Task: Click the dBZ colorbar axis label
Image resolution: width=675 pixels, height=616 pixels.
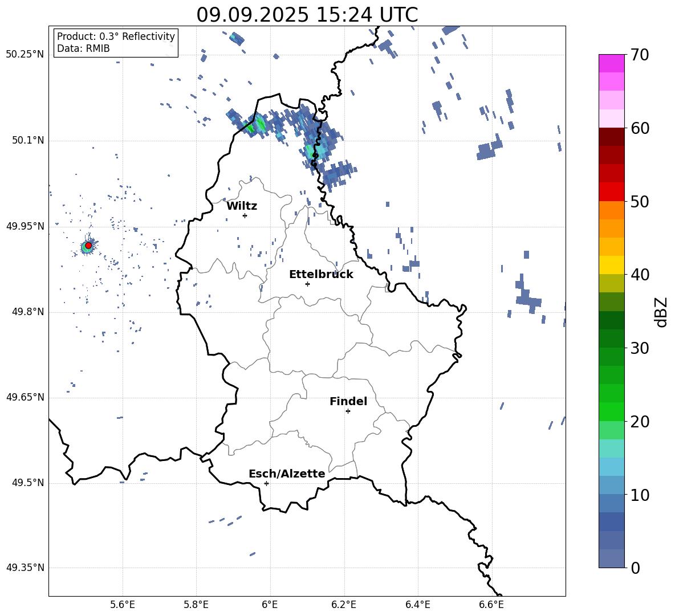Action: 661,312
